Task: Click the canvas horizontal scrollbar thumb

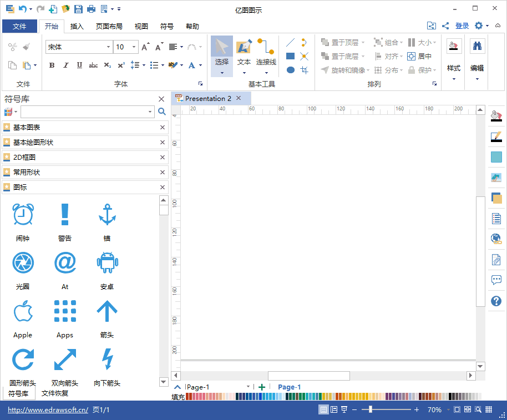Action: pos(309,376)
